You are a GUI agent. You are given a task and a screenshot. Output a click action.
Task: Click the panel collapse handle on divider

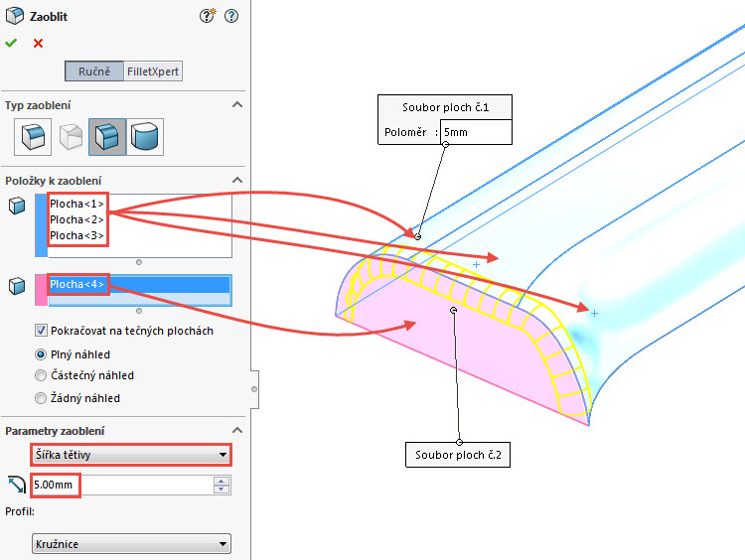coord(254,389)
